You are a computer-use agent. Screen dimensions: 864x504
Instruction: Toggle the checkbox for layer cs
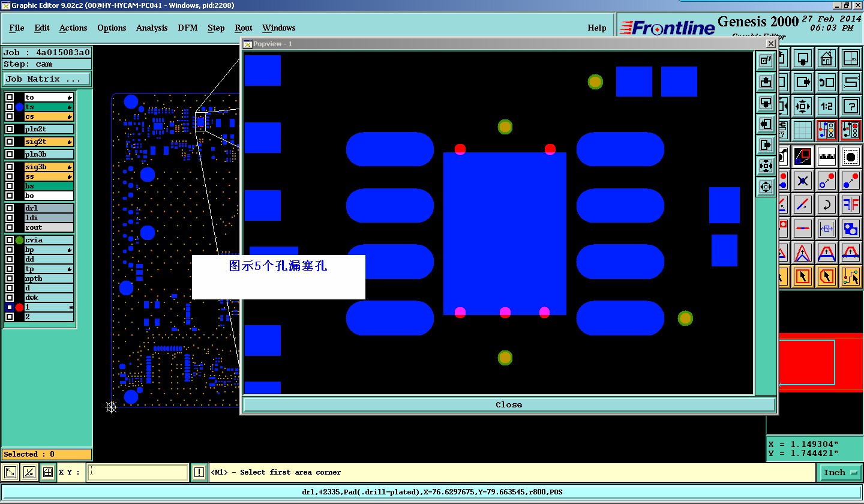pyautogui.click(x=10, y=116)
